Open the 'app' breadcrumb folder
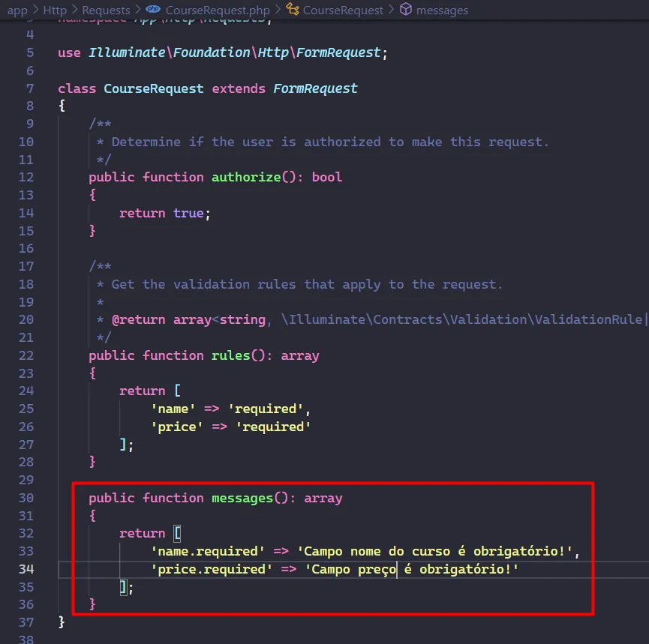The height and width of the screenshot is (644, 649). [17, 10]
